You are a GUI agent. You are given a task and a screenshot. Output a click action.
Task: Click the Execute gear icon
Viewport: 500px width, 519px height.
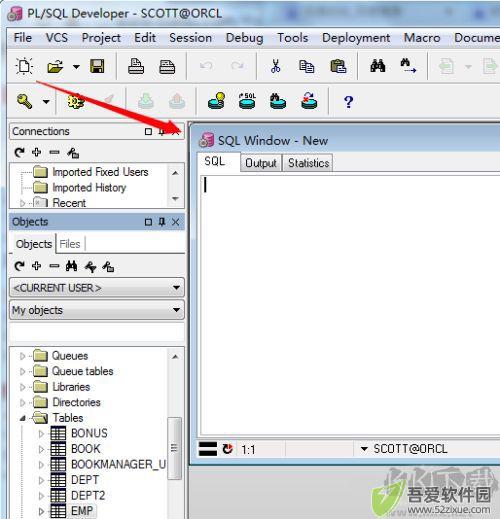pyautogui.click(x=75, y=101)
